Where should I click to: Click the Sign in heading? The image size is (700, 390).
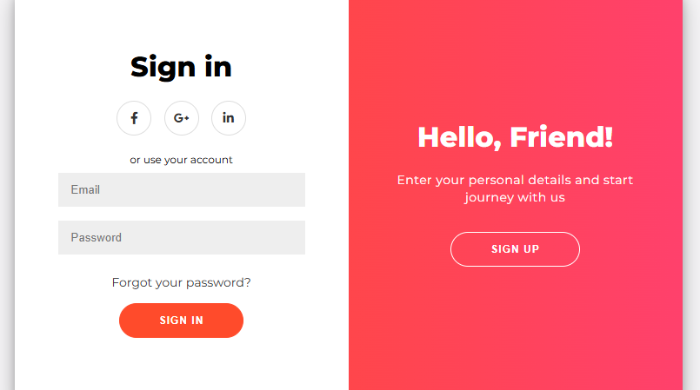click(x=181, y=67)
